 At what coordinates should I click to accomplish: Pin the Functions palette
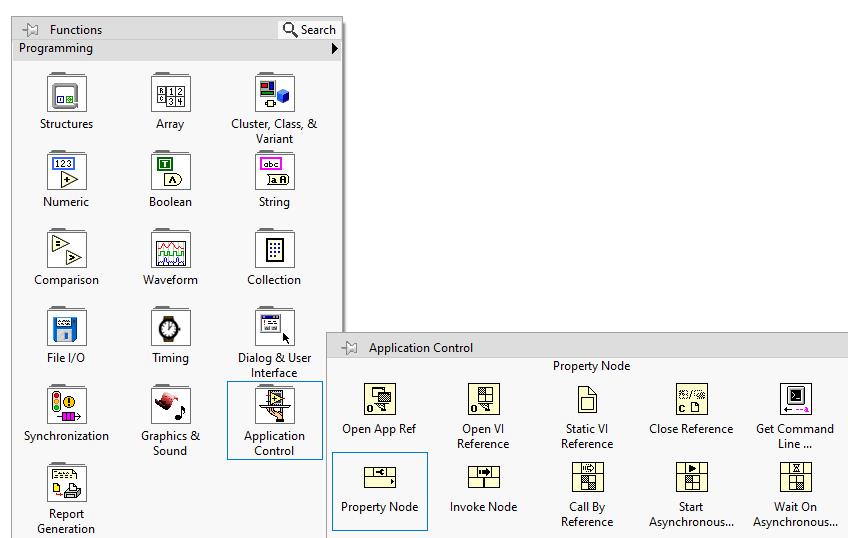pyautogui.click(x=31, y=30)
